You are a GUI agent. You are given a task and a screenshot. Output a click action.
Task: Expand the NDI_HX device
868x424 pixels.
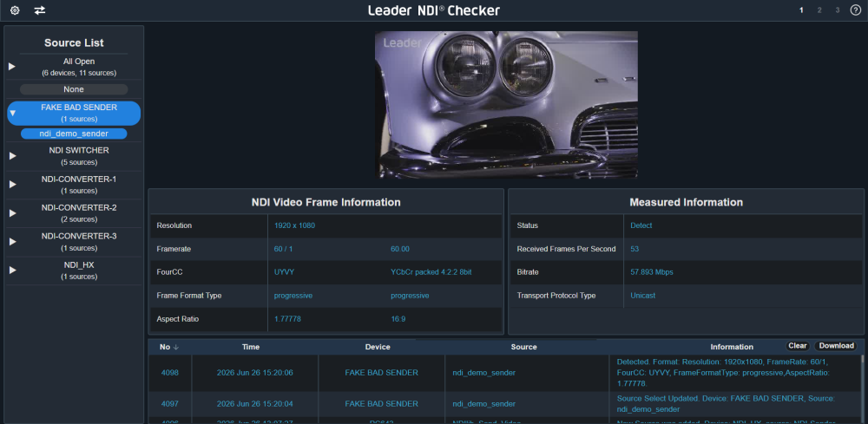(x=12, y=271)
